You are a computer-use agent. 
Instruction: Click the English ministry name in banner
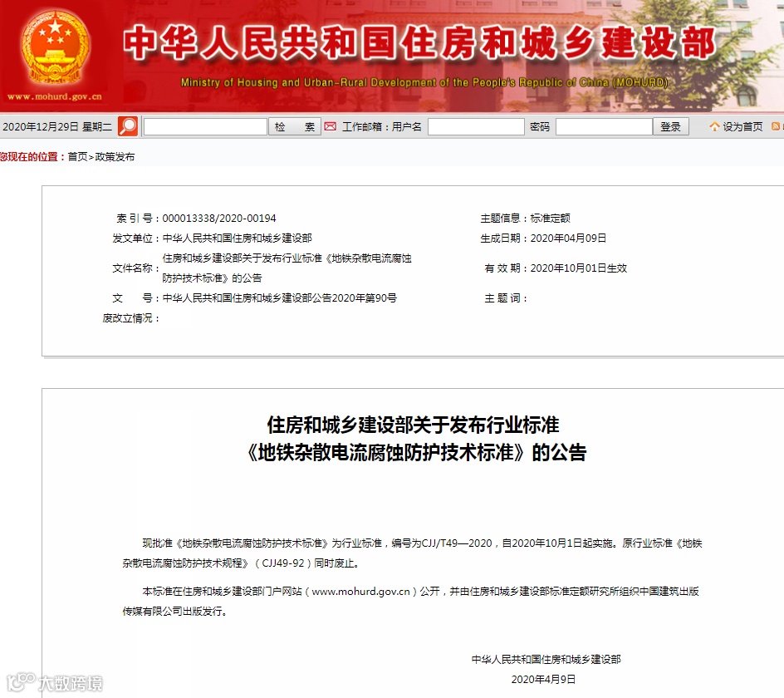coord(424,82)
